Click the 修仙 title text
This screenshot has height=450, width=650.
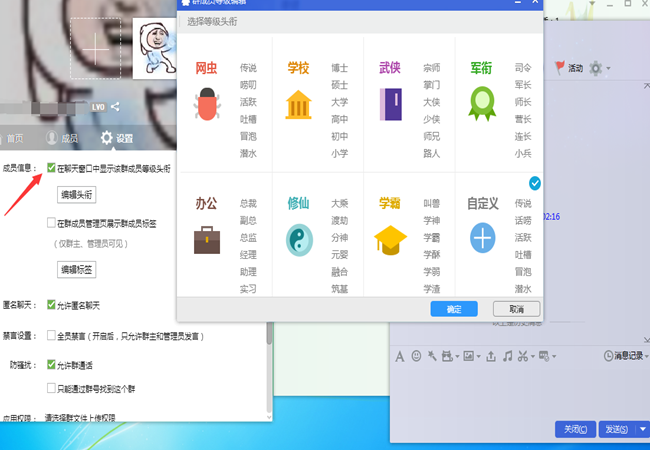click(298, 203)
